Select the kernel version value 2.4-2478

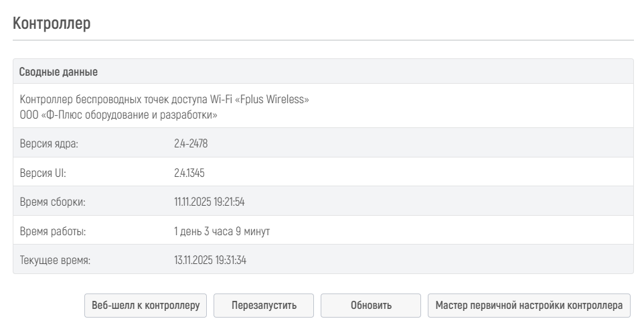(191, 143)
